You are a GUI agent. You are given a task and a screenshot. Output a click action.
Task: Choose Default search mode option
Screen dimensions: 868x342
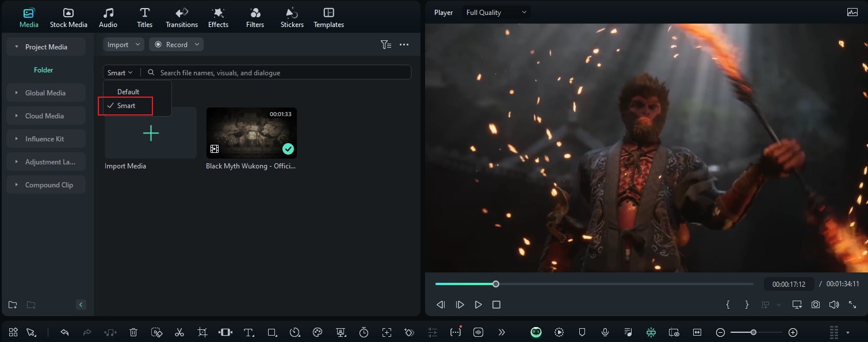tap(128, 91)
